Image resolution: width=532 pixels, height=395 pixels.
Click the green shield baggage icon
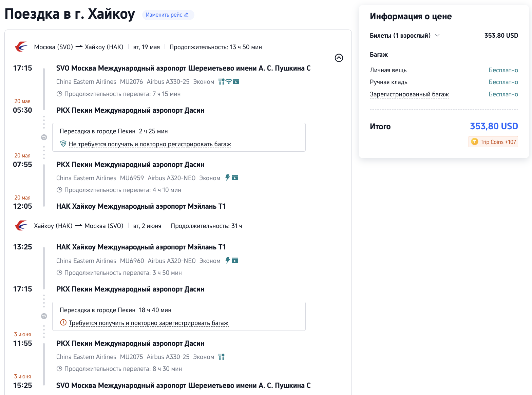click(63, 144)
